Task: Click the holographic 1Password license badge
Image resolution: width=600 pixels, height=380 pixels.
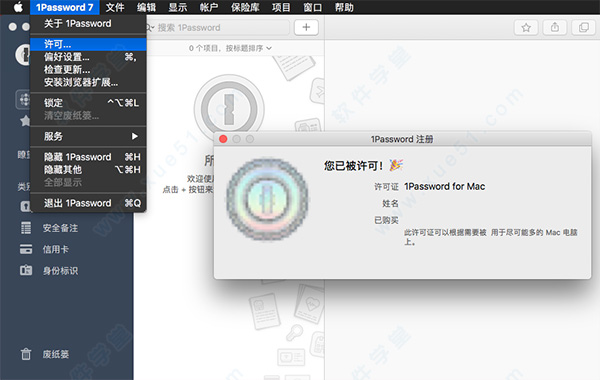Action: click(267, 199)
